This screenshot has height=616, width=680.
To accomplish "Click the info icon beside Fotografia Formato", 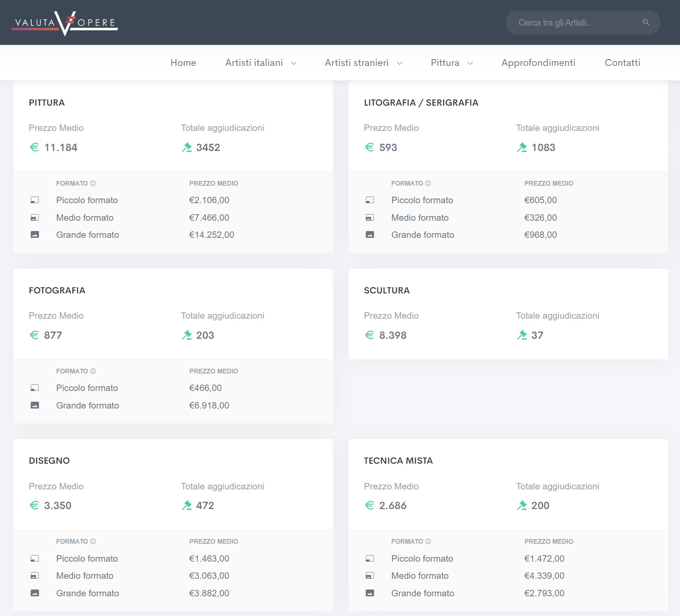I will click(93, 371).
